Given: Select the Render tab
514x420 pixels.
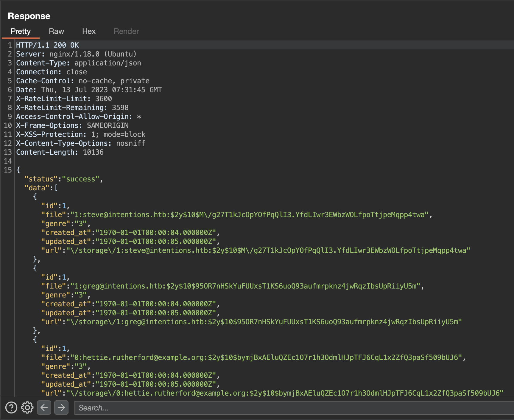Looking at the screenshot, I should click(126, 31).
